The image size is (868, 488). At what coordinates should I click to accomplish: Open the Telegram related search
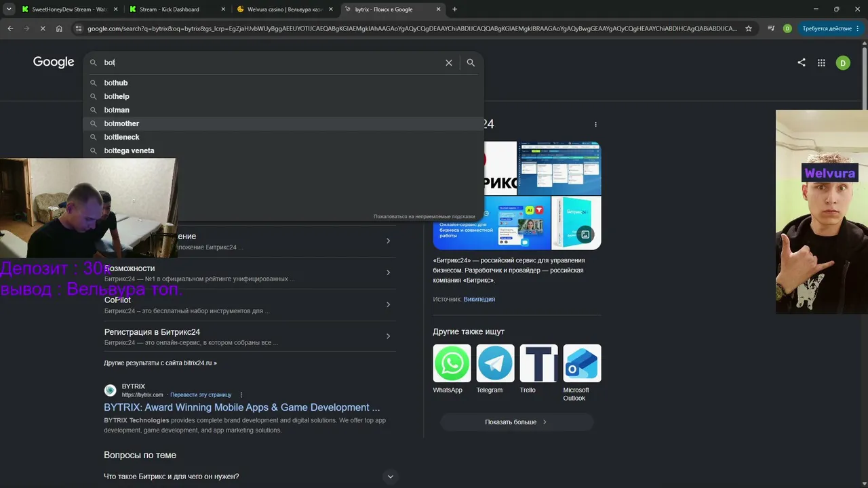pyautogui.click(x=495, y=369)
